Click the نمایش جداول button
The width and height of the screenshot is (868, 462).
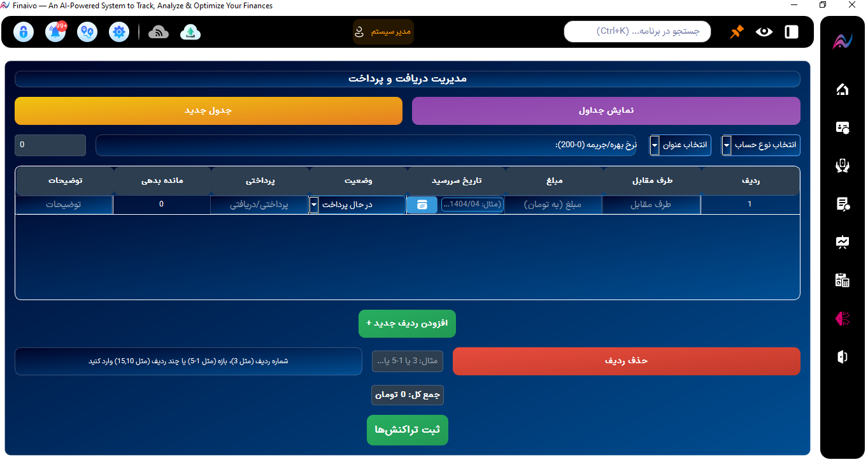click(606, 111)
